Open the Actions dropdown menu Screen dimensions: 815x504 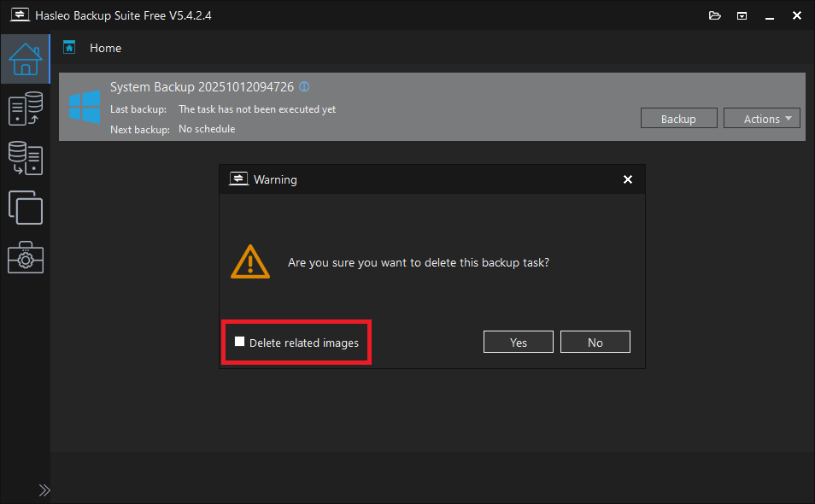[761, 119]
